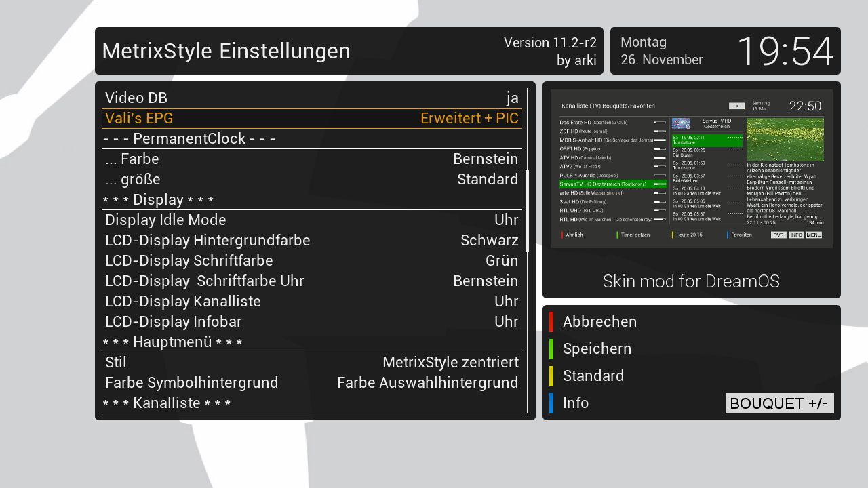Select the Stil MetrixStyle zentriert row
The image size is (868, 488).
coord(311,363)
